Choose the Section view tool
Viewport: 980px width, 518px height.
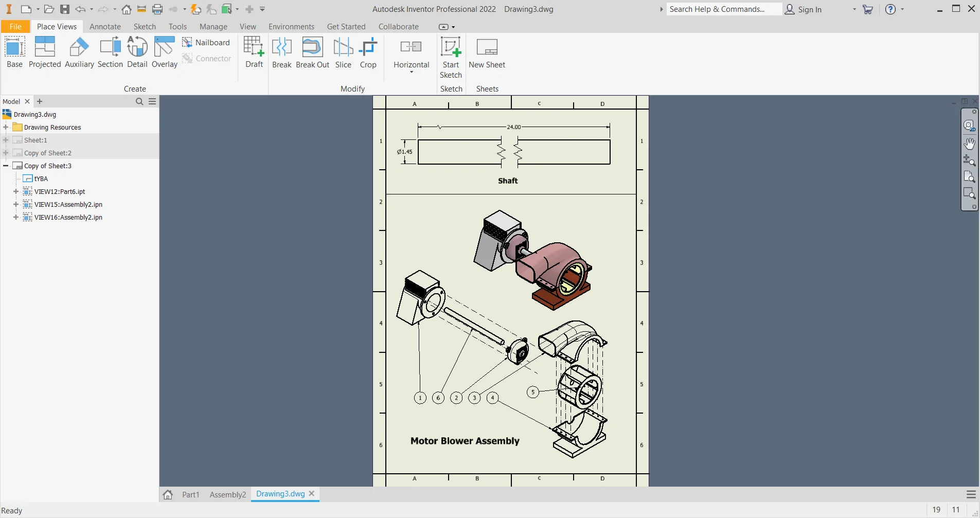tap(110, 51)
